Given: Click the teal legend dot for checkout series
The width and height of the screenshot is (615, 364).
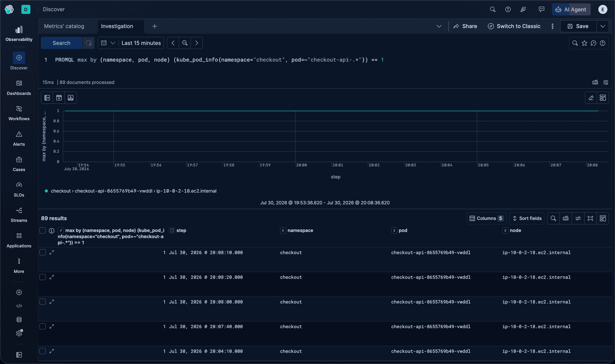Looking at the screenshot, I should click(46, 191).
